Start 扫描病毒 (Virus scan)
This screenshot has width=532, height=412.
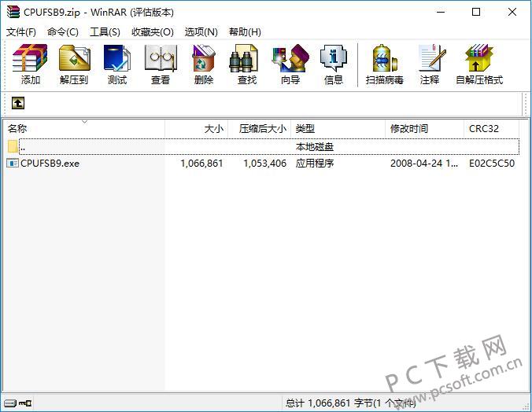[384, 64]
